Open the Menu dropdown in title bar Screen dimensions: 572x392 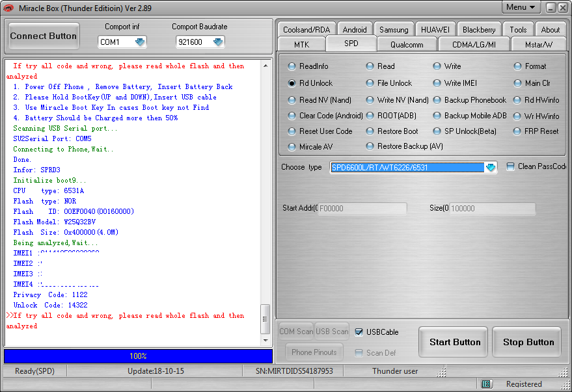click(521, 7)
